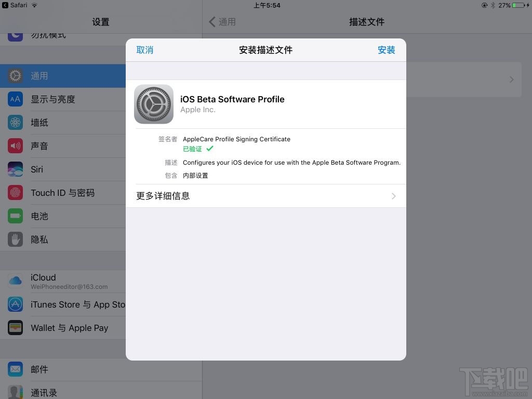
Task: Cancel profile installation with 取消
Action: click(145, 50)
